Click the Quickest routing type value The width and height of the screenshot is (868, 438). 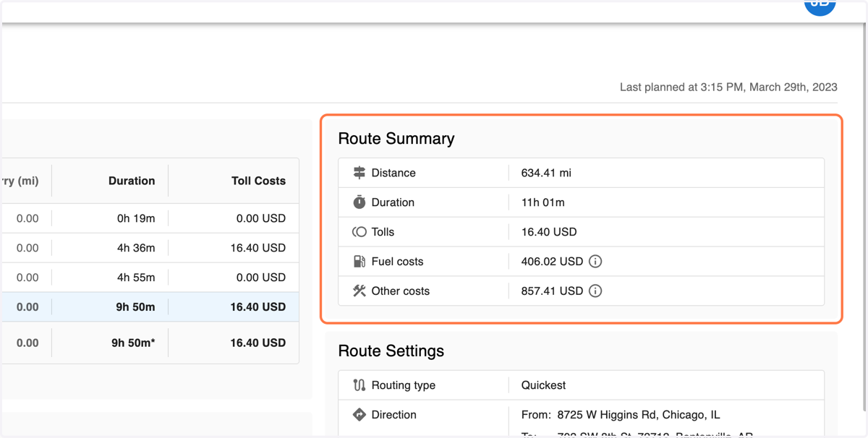point(544,385)
